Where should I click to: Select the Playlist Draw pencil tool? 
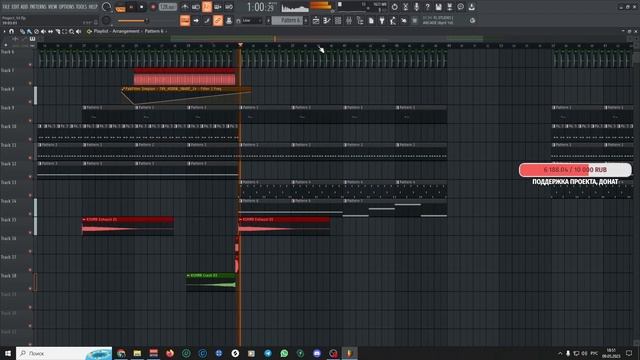click(22, 31)
